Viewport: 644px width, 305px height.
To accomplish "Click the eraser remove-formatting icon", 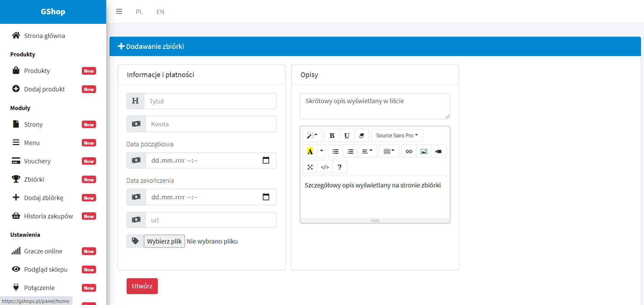I will pyautogui.click(x=361, y=136).
